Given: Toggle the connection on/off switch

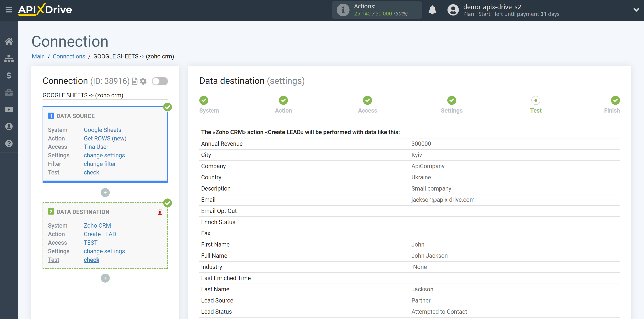Looking at the screenshot, I should tap(160, 81).
